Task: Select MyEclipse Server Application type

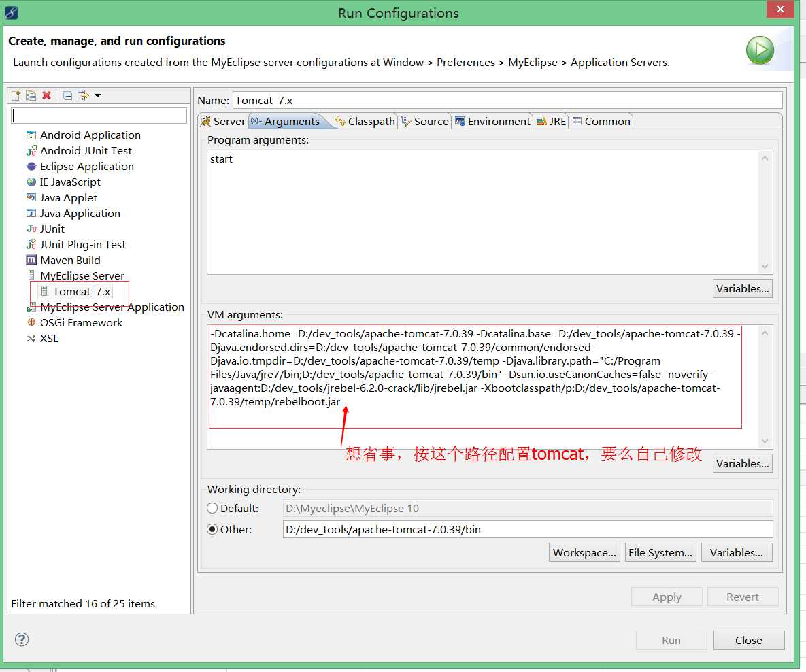Action: (112, 307)
